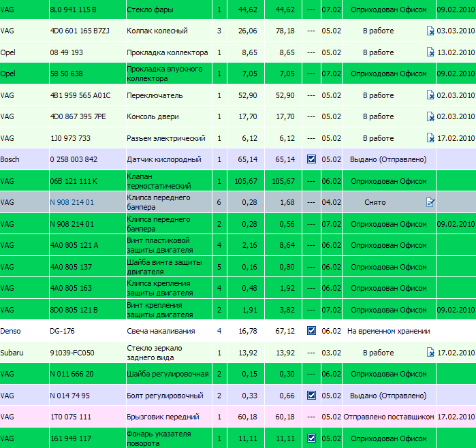
Task: Select part number 0 258 003 842
Action: pos(74,159)
